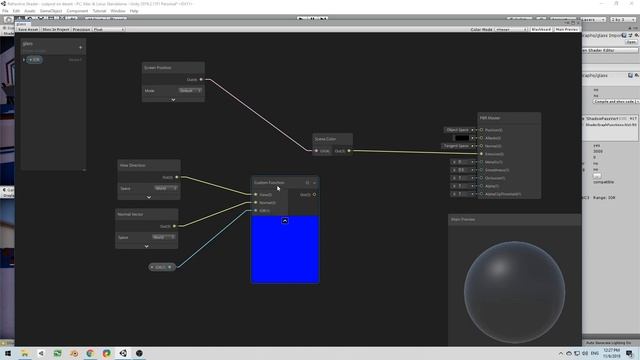This screenshot has width=640, height=360.
Task: Open the notification center icon in the taskbar
Action: point(629,353)
